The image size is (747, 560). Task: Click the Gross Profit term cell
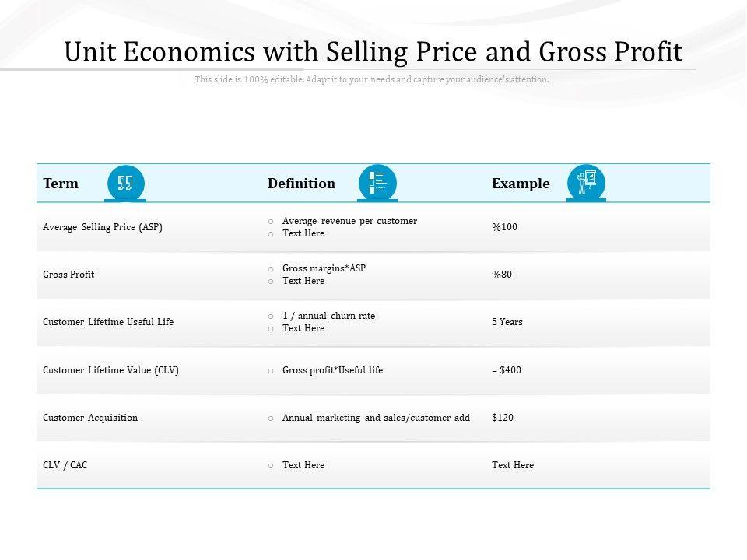click(68, 275)
